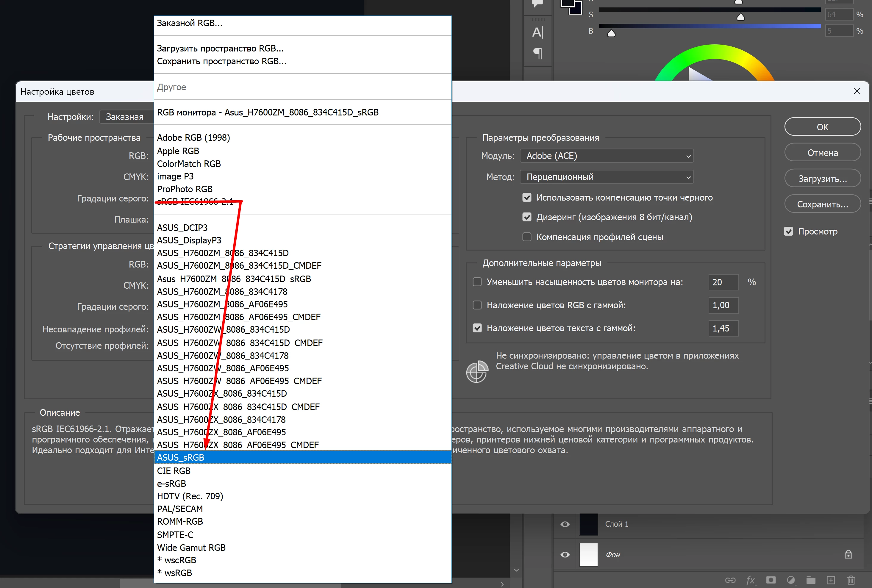
Task: Delete layer with trash icon
Action: click(851, 580)
